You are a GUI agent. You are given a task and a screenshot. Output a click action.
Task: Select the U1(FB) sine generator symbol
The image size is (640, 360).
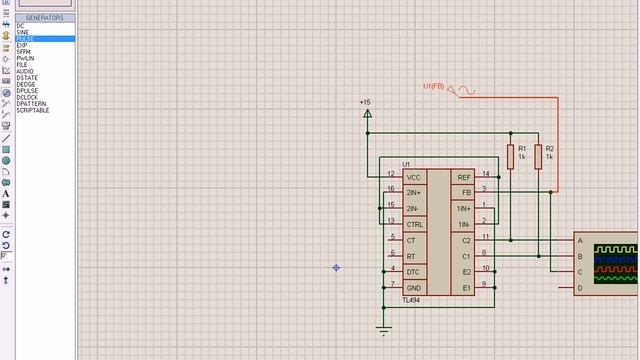pyautogui.click(x=461, y=90)
